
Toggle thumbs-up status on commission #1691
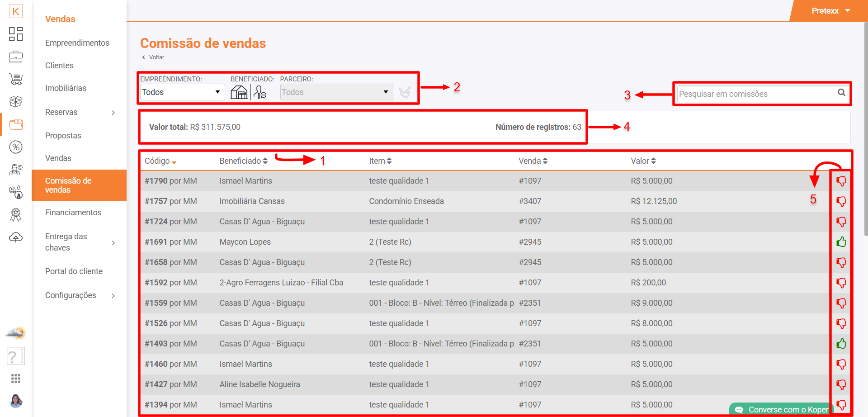(841, 242)
